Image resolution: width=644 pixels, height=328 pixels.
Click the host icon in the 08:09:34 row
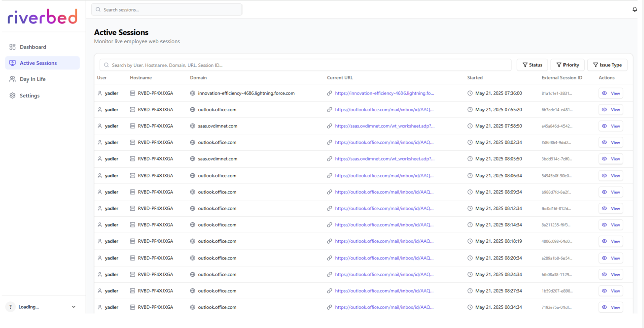133,192
